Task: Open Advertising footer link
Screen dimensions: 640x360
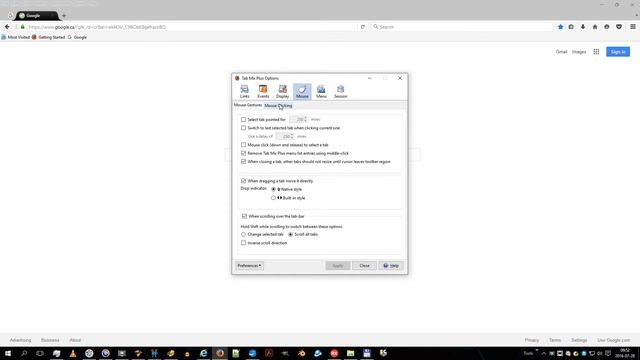Action: coord(20,340)
